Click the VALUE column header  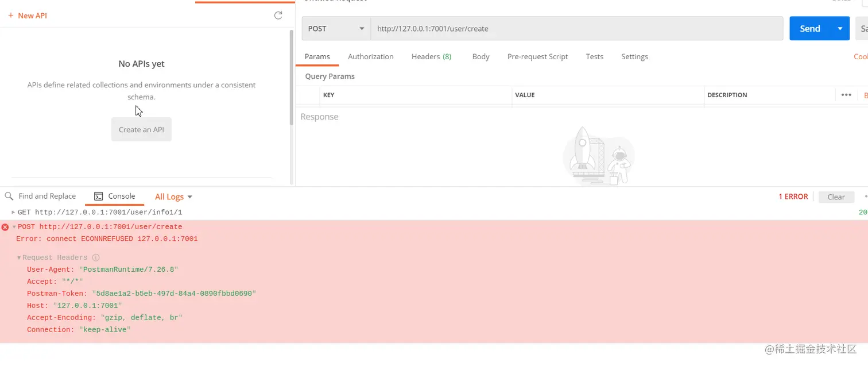[x=525, y=95]
